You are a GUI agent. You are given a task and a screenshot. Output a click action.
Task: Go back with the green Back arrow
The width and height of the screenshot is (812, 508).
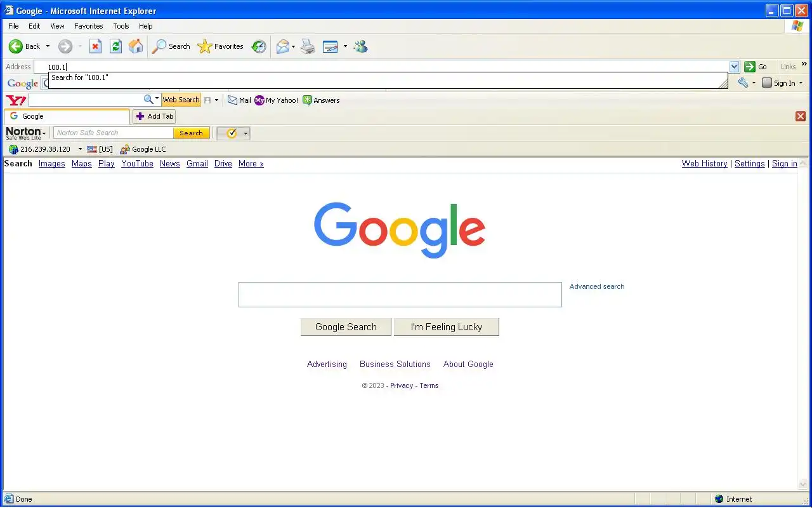[x=16, y=46]
